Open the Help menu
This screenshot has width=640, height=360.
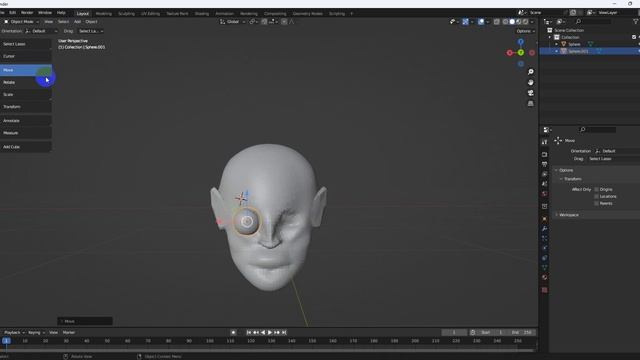coord(61,13)
